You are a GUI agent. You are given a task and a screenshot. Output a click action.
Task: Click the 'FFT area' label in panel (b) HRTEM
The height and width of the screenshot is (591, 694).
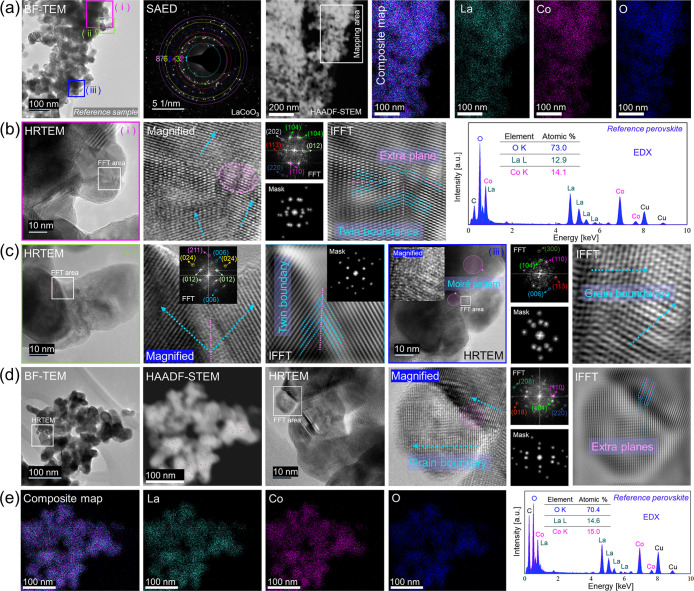point(111,163)
